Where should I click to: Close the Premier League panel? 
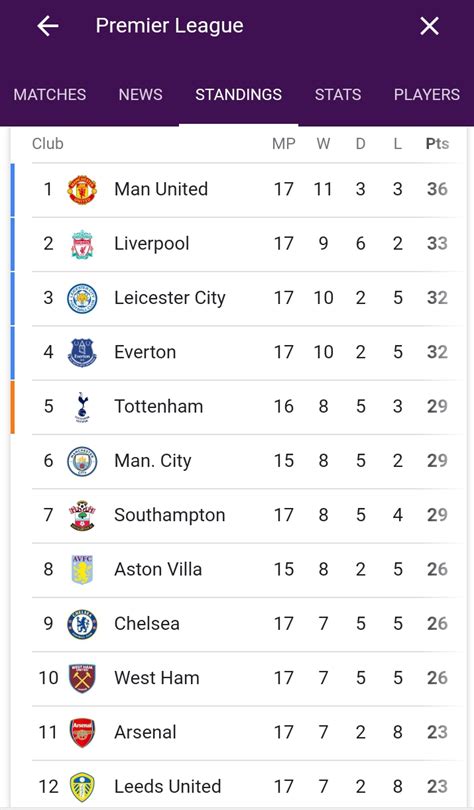pyautogui.click(x=429, y=26)
